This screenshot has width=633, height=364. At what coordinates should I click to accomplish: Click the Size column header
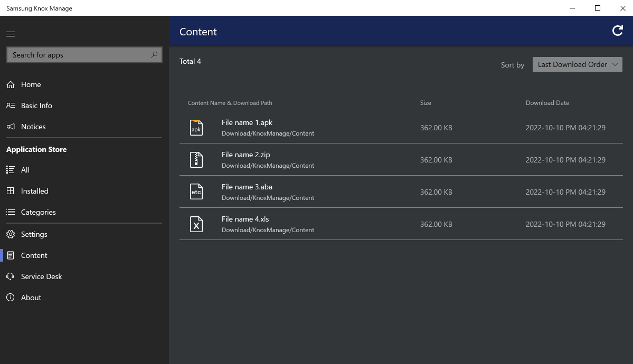click(426, 103)
